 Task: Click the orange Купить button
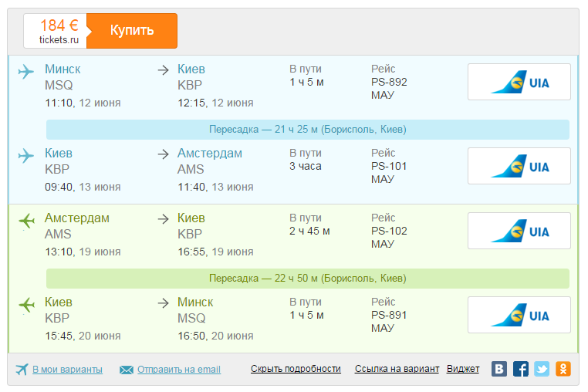click(x=132, y=31)
